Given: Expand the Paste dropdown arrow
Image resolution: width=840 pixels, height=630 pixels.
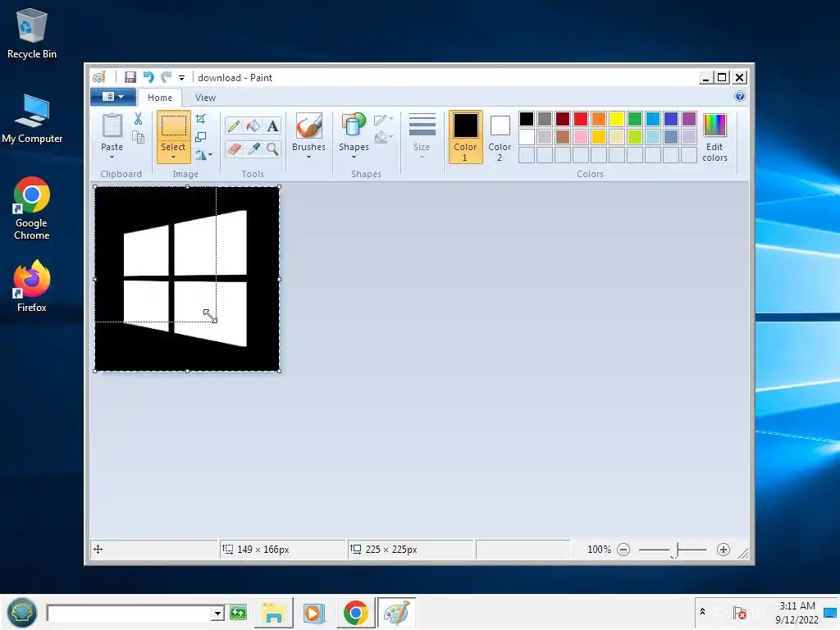Looking at the screenshot, I should pyautogui.click(x=112, y=157).
